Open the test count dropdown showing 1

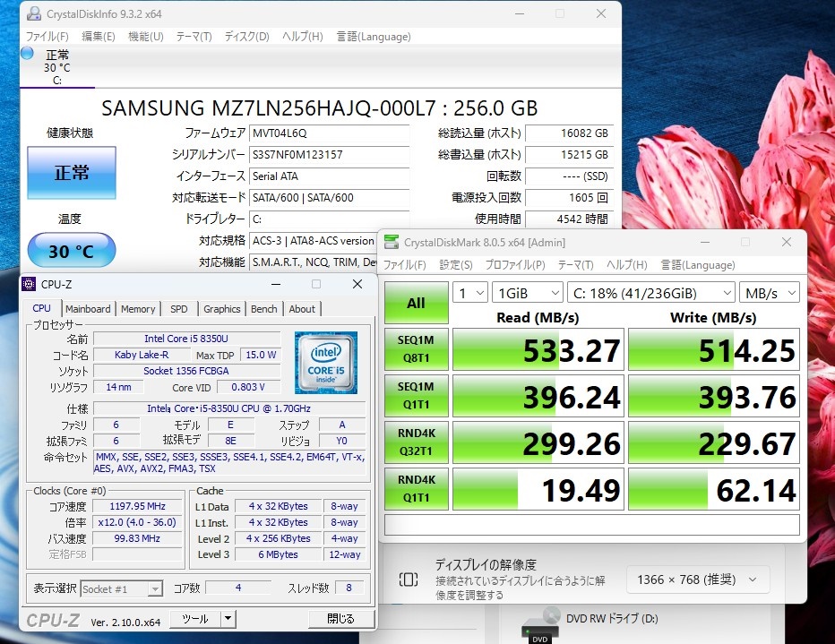tap(470, 293)
